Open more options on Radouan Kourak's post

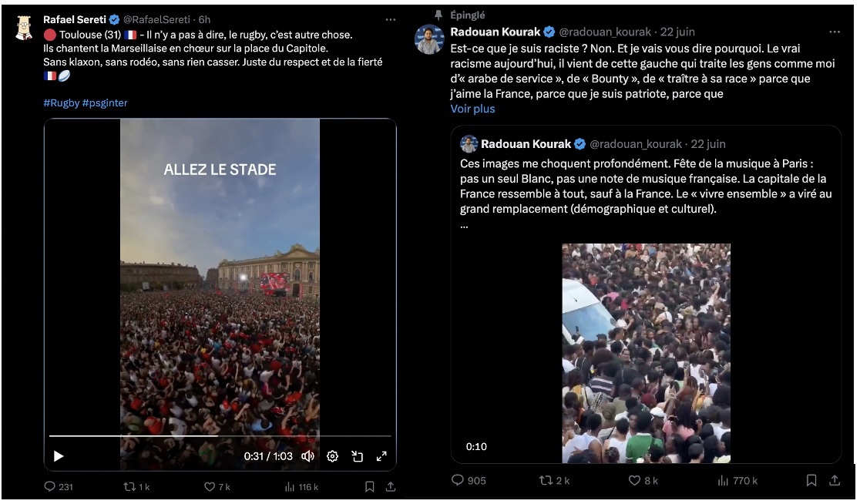(x=835, y=32)
